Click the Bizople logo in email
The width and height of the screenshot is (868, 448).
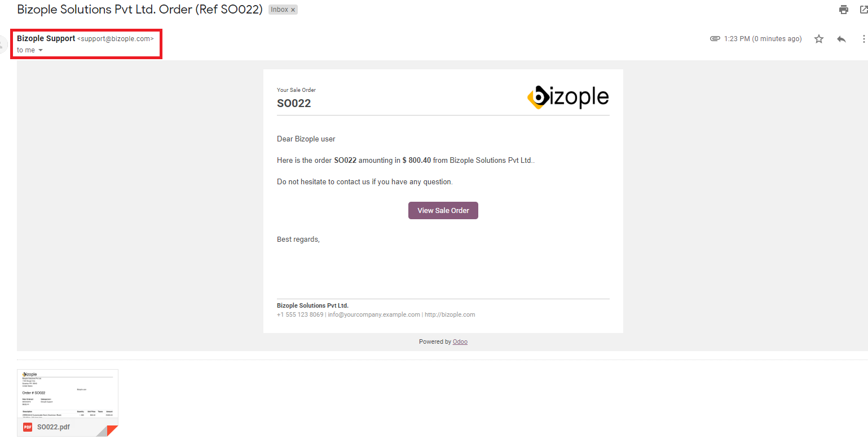click(x=568, y=97)
